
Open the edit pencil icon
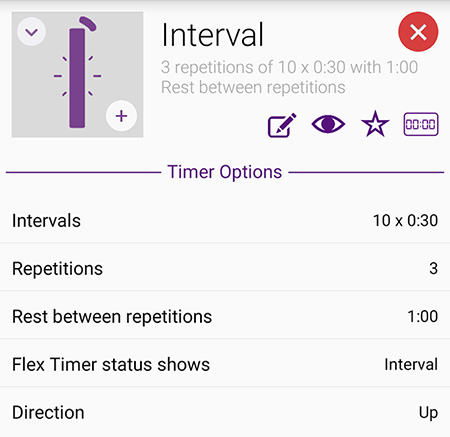pyautogui.click(x=282, y=125)
